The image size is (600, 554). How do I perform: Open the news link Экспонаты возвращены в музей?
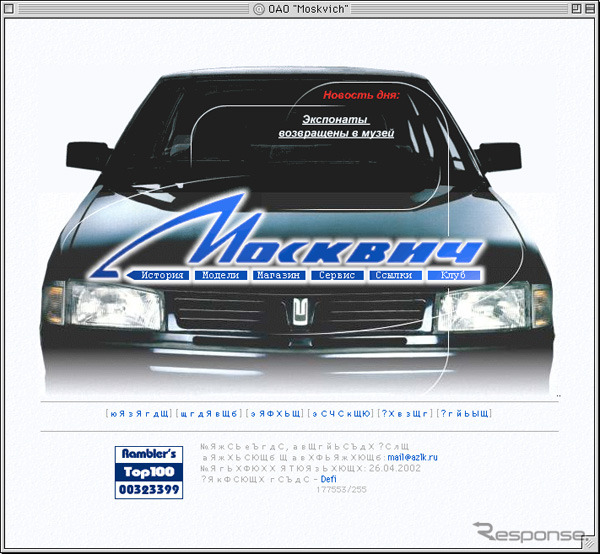click(x=336, y=126)
